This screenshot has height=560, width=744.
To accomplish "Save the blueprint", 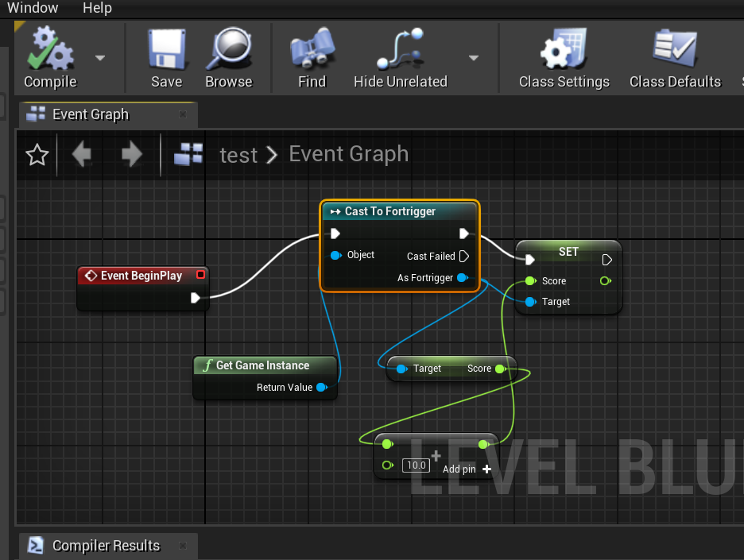I will click(166, 57).
